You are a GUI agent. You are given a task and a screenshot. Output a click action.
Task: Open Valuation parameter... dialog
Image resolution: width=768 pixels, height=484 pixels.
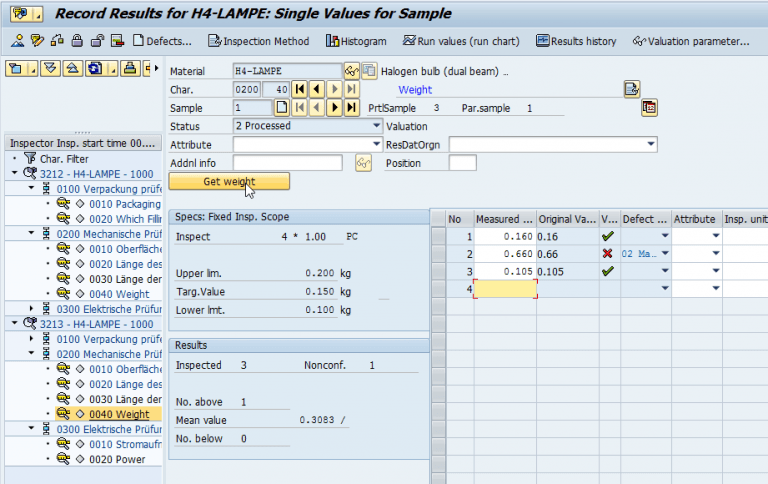coord(691,41)
